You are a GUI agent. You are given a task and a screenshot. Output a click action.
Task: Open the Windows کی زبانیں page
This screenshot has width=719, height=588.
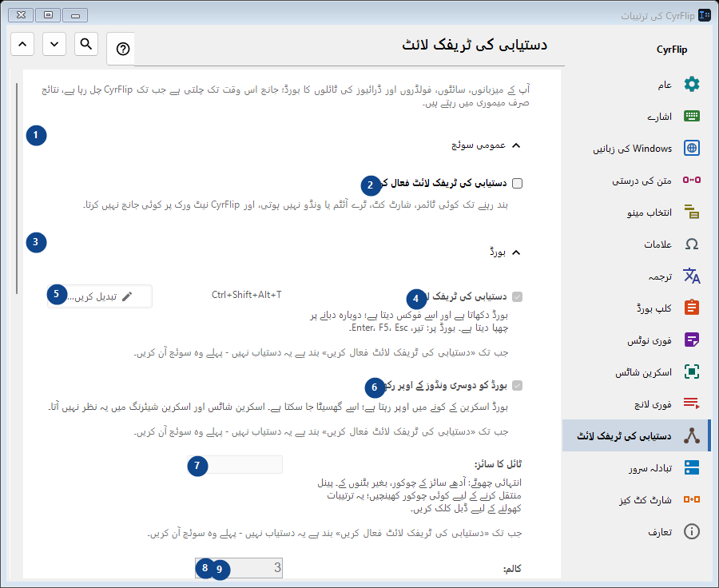[635, 148]
